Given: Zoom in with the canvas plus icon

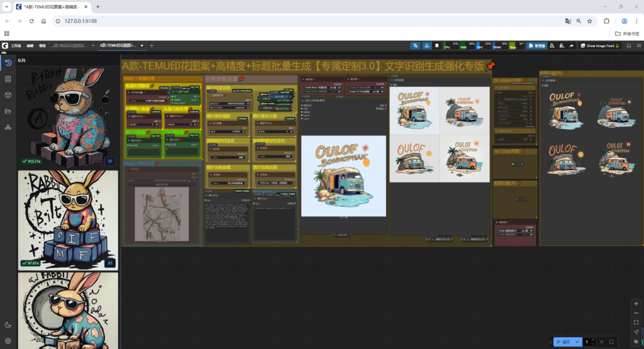Looking at the screenshot, I should (x=636, y=303).
